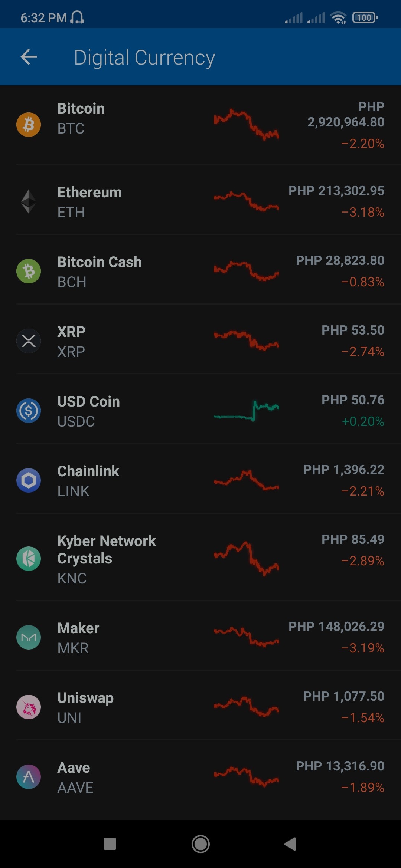Choose the green Bitcoin Cash icon
401x868 pixels.
pyautogui.click(x=29, y=271)
